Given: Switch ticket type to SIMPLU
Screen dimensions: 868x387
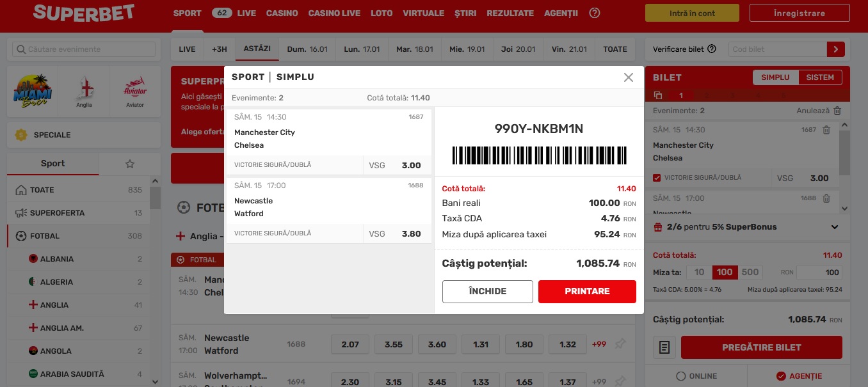Looking at the screenshot, I should tap(775, 77).
